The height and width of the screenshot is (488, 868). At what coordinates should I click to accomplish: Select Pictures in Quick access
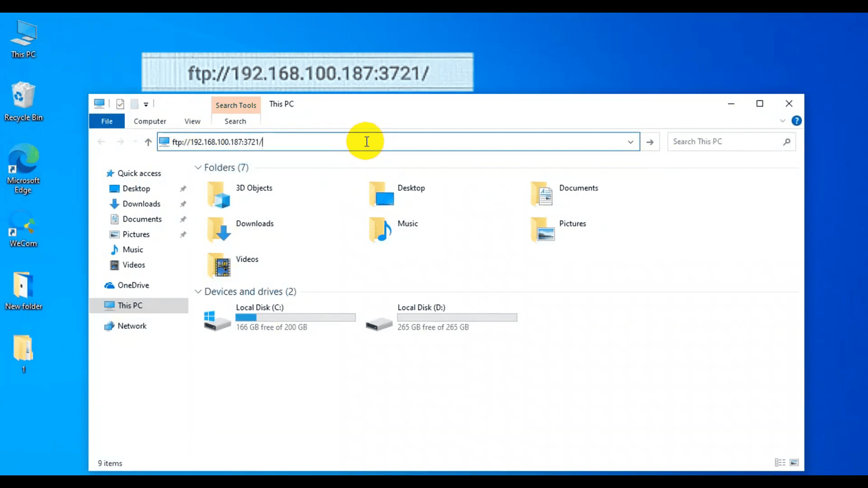coord(136,235)
